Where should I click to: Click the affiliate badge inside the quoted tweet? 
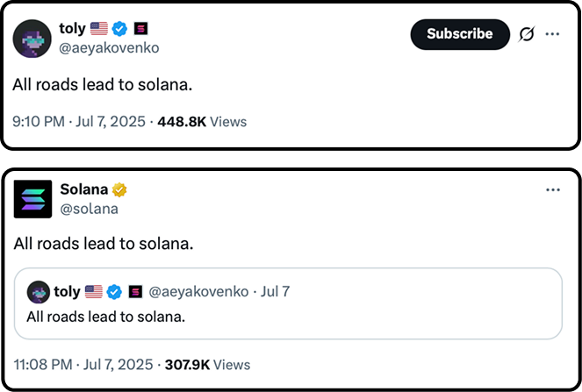pyautogui.click(x=135, y=291)
